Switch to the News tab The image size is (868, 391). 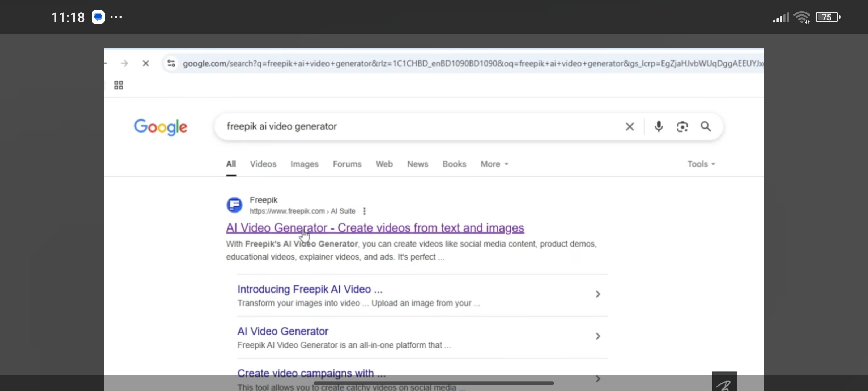click(x=418, y=164)
